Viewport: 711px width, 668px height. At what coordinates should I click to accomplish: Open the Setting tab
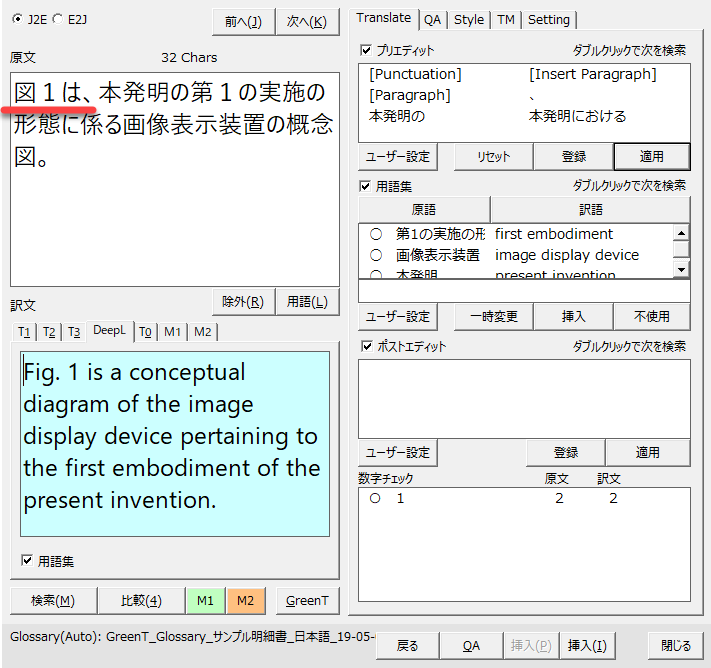pyautogui.click(x=548, y=19)
